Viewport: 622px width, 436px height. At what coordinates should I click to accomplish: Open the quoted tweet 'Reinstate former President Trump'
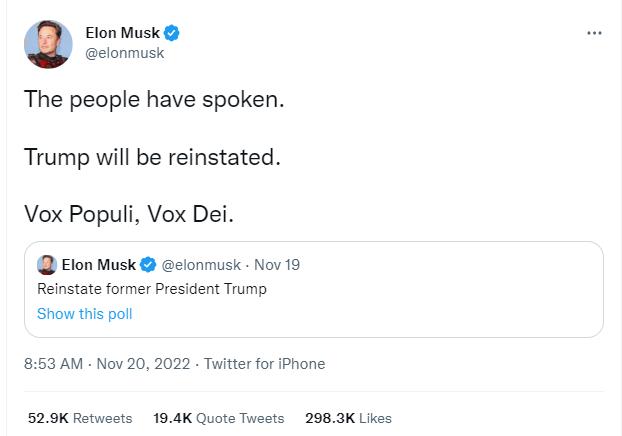point(152,289)
